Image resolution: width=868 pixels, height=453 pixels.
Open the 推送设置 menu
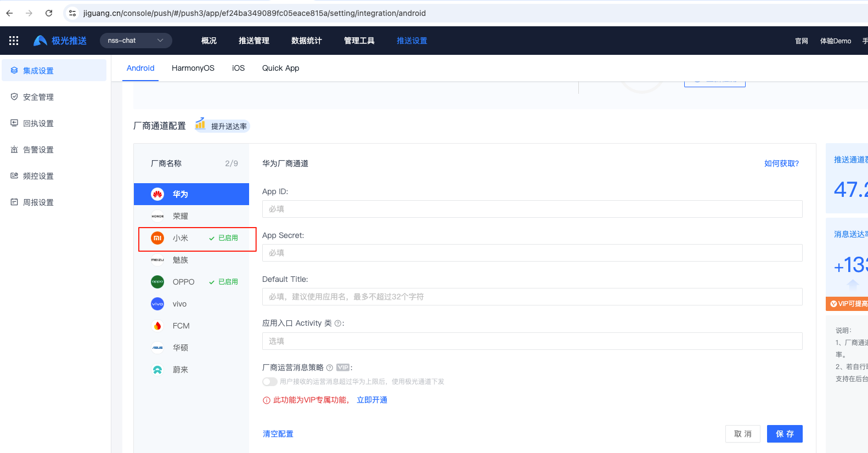(x=412, y=41)
